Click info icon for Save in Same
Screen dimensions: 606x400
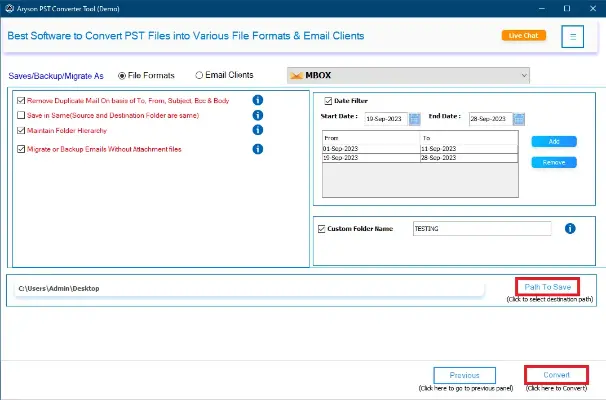pyautogui.click(x=258, y=115)
